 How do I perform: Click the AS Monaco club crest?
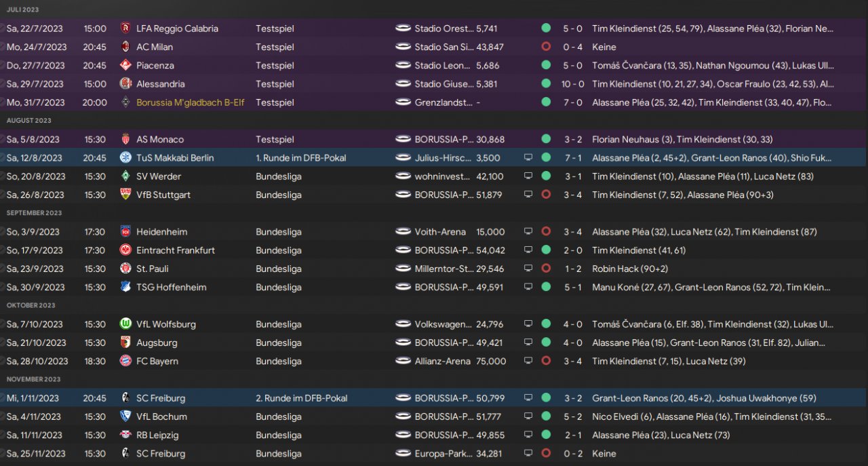click(125, 139)
